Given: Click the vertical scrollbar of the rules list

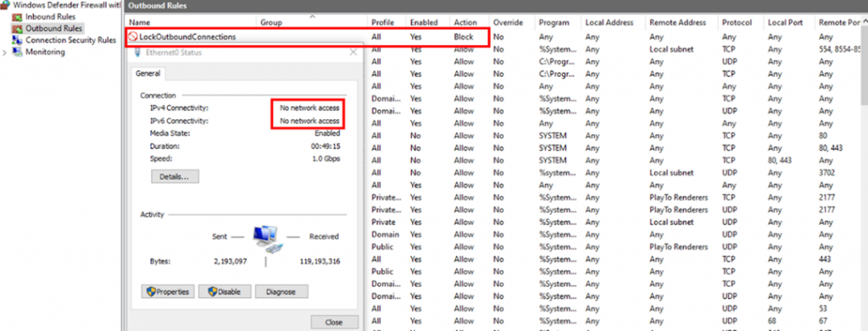Looking at the screenshot, I should click(864, 166).
